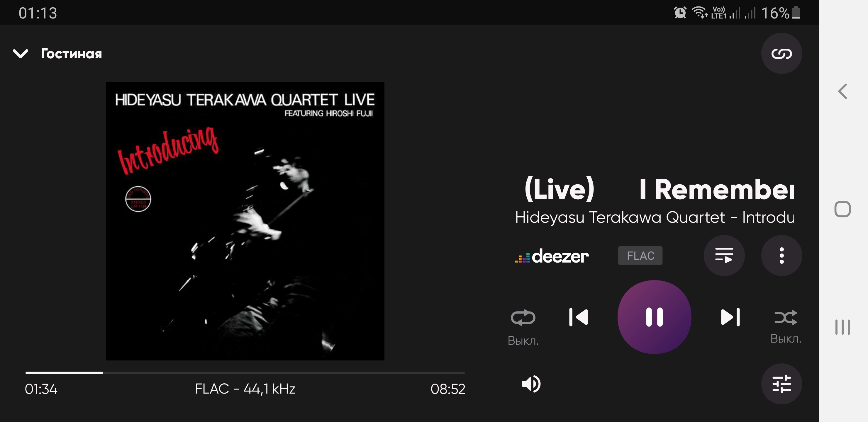868x422 pixels.
Task: Tap the Deezer source logo
Action: pos(552,256)
